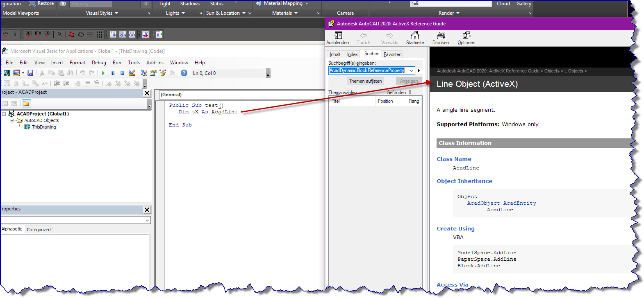This screenshot has height=298, width=644.
Task: Open the Tools menu
Action: coord(134,63)
